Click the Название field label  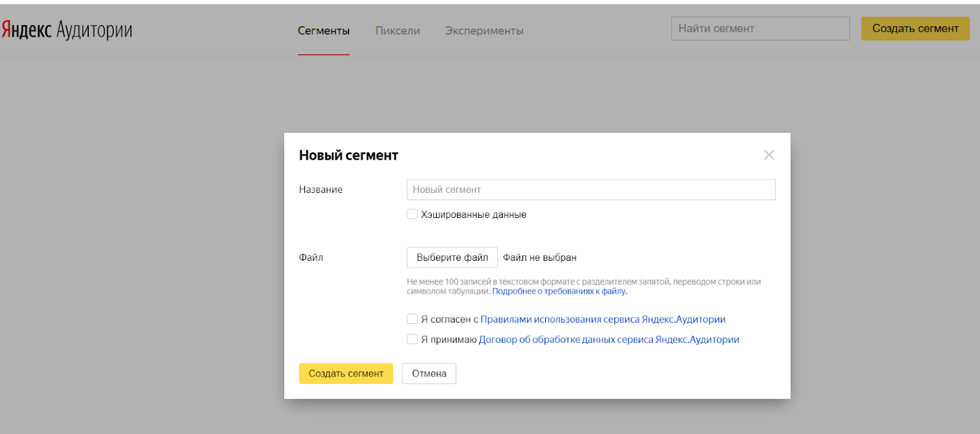pos(320,190)
